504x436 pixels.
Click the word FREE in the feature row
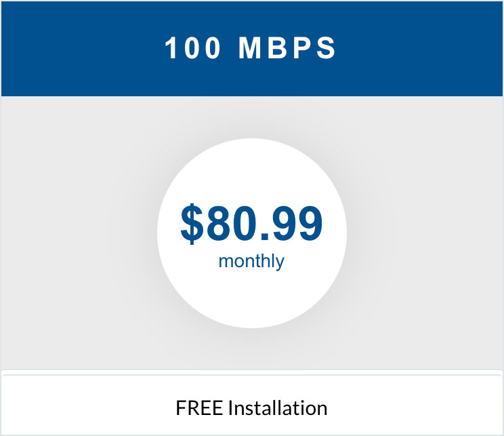[x=199, y=408]
